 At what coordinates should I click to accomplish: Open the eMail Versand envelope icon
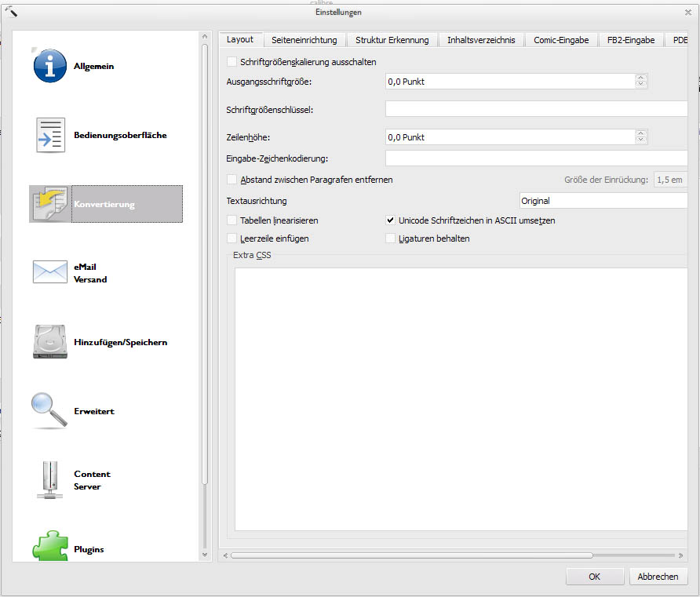click(50, 271)
